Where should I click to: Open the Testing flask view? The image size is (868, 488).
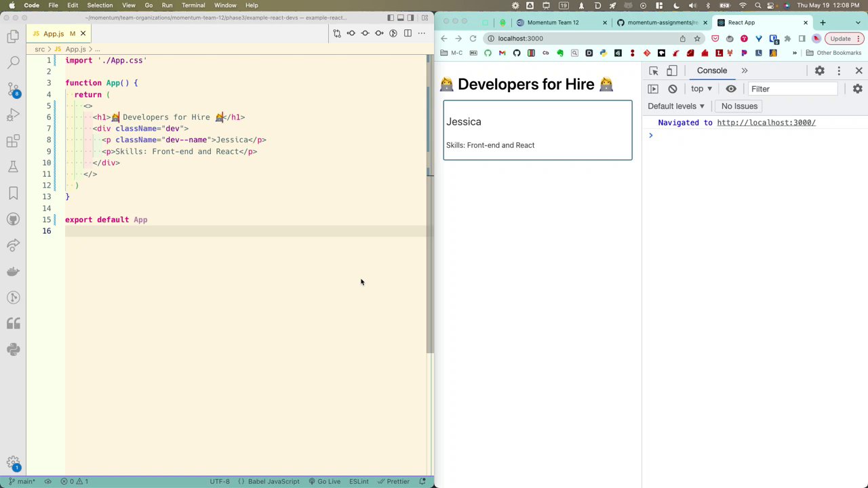click(13, 167)
